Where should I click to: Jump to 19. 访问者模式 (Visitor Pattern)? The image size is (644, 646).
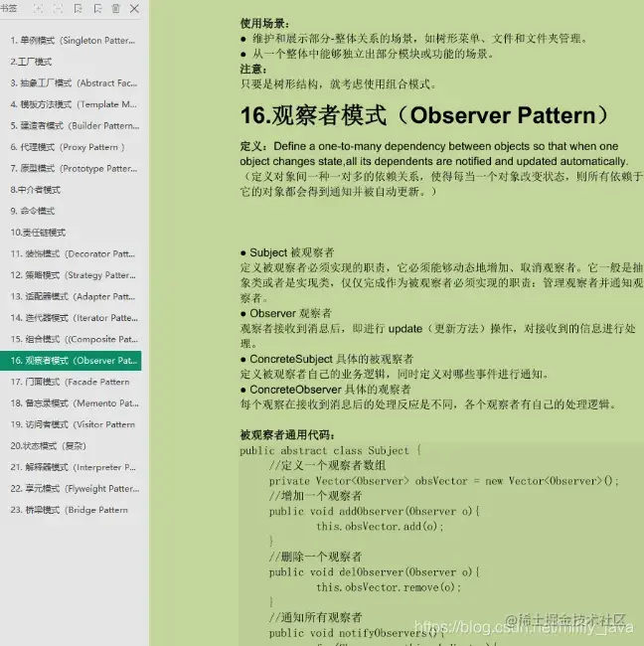73,424
